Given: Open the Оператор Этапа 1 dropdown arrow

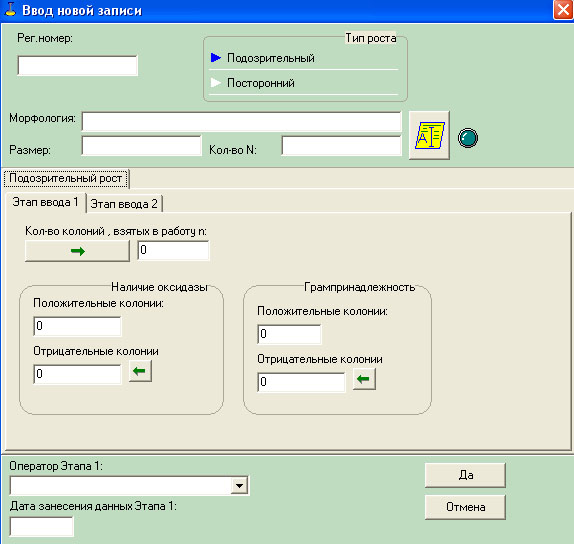Looking at the screenshot, I should click(x=239, y=486).
